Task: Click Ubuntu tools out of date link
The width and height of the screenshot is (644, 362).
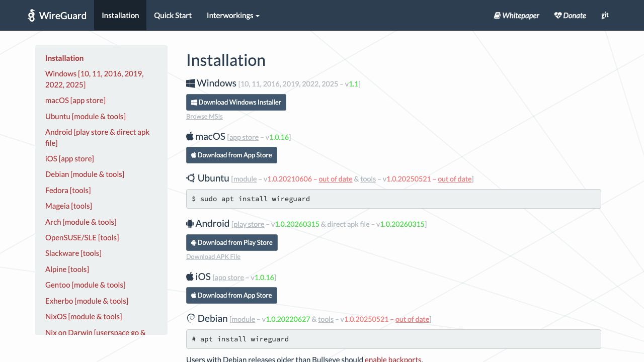Action: click(455, 179)
